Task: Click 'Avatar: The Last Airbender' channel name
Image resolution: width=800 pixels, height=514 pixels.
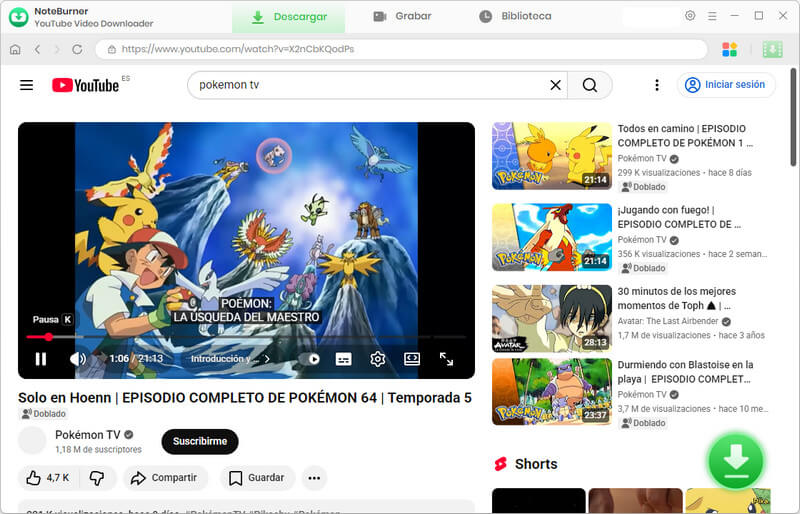Action: [668, 321]
